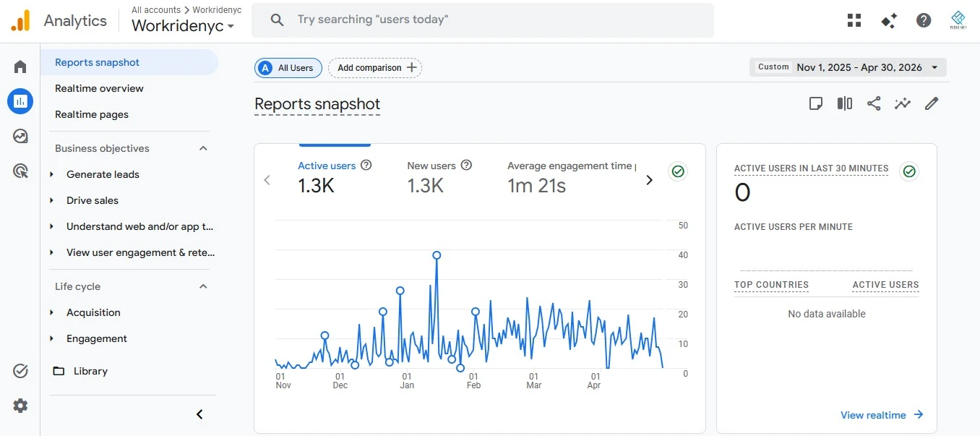
Task: Open the Google apps grid icon
Action: pyautogui.click(x=854, y=20)
